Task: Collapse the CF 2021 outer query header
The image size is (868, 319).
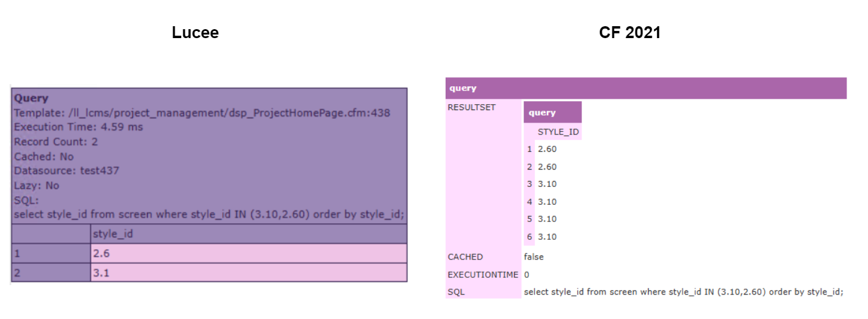Action: pyautogui.click(x=646, y=88)
